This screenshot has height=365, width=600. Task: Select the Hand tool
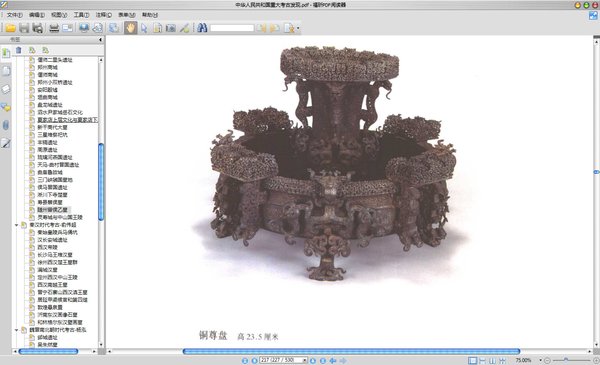click(x=130, y=28)
